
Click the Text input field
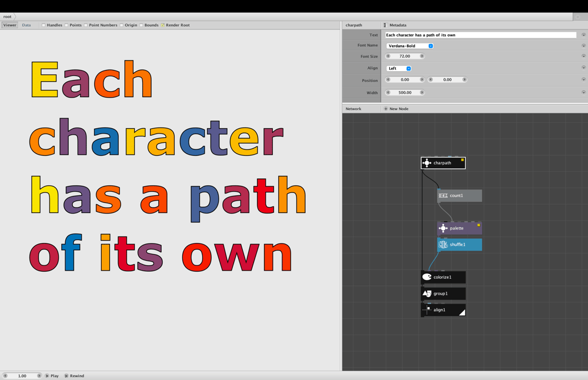pos(481,35)
